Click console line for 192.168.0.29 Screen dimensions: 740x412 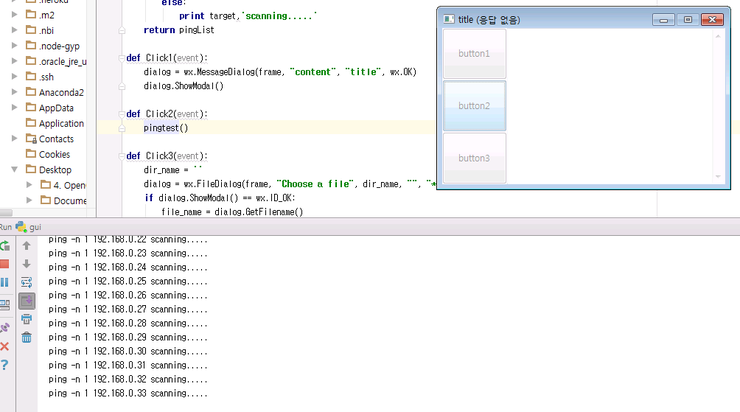[128, 337]
